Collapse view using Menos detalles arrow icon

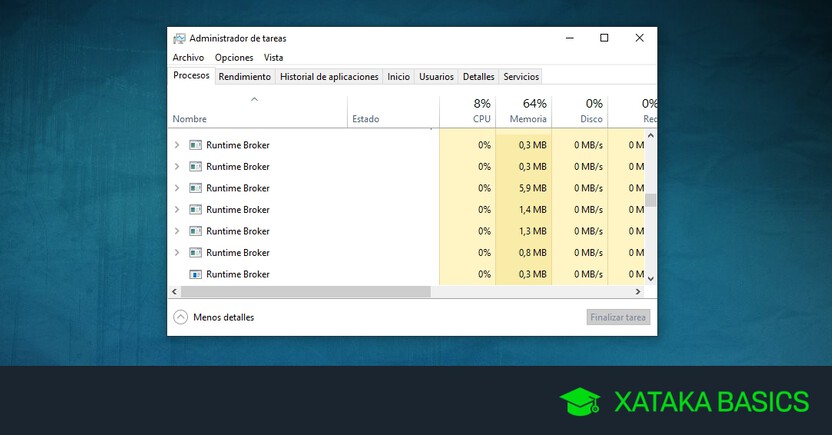click(x=181, y=317)
